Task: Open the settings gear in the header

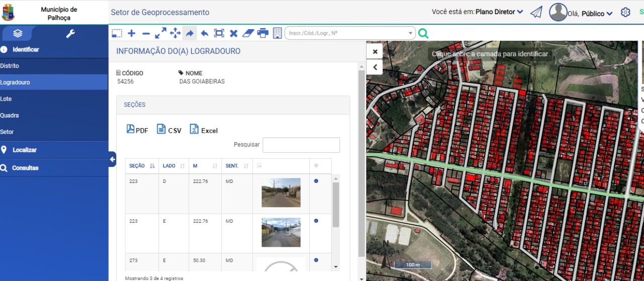Action: click(625, 13)
